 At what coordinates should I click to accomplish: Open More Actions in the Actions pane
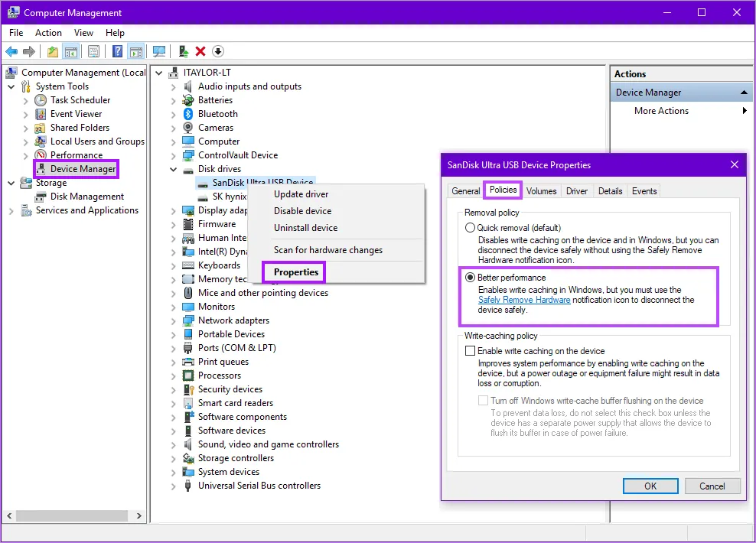pos(661,111)
